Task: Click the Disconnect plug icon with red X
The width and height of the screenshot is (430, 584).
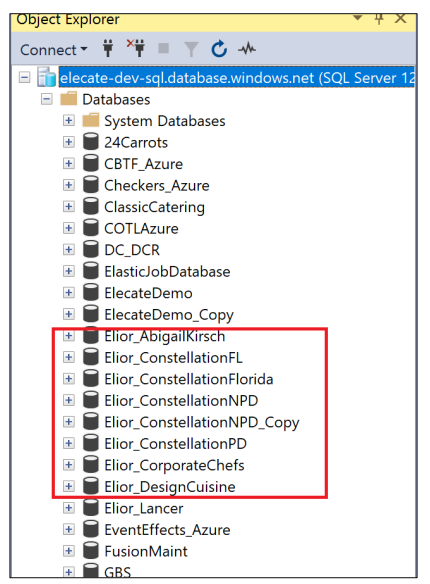Action: (x=136, y=48)
